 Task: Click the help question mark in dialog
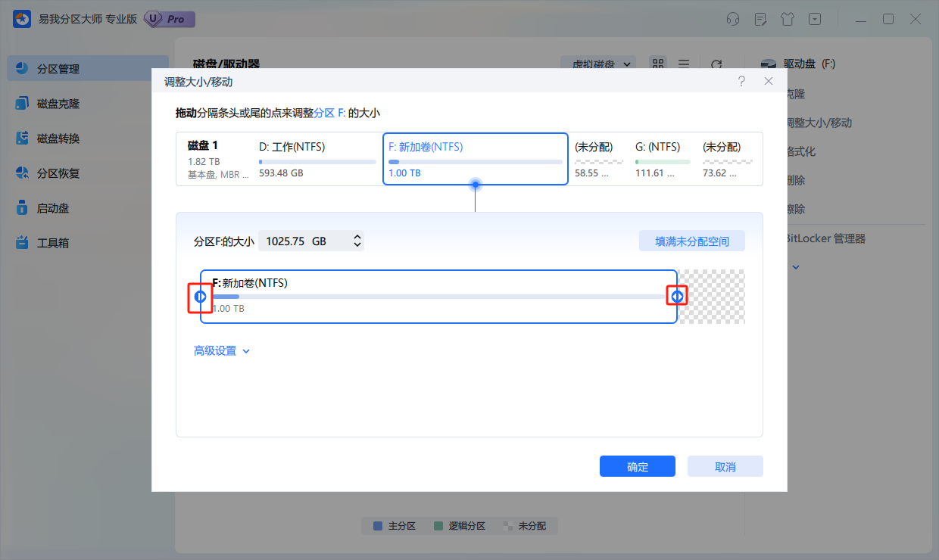(741, 81)
